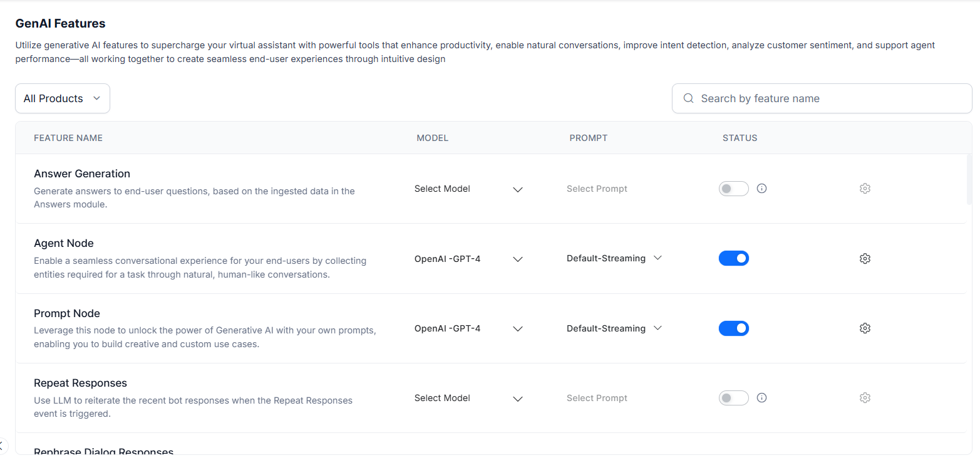
Task: Click collapse arrow at bottom-left edge
Action: coord(2,446)
